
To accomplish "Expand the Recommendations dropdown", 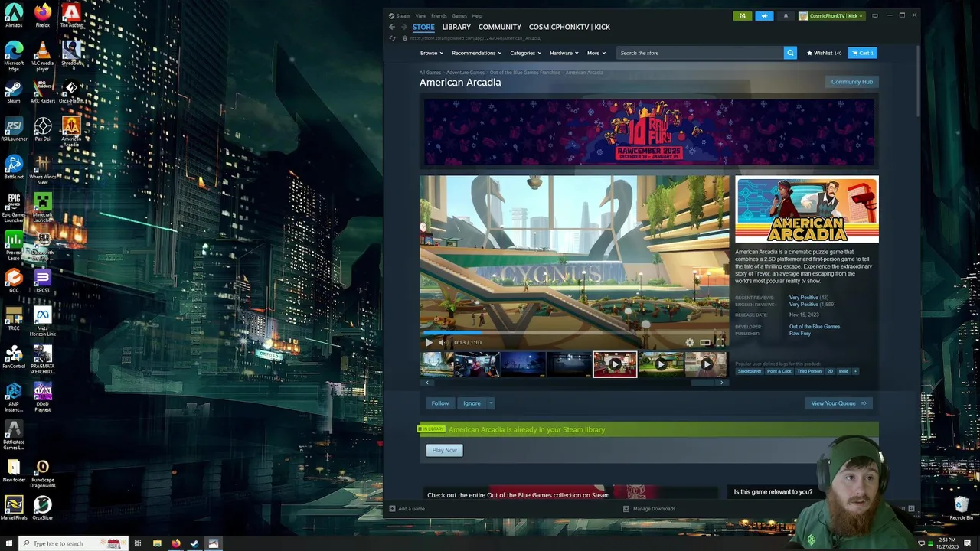I will click(476, 53).
